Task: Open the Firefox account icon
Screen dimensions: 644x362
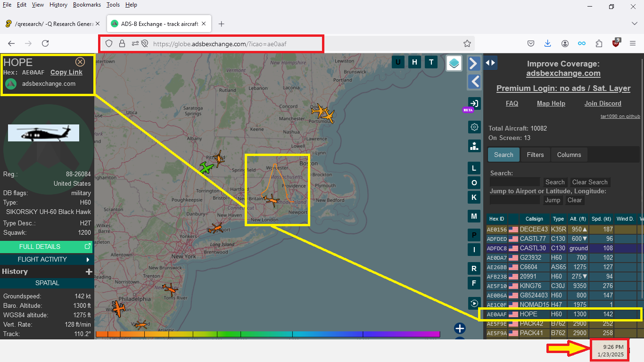Action: click(565, 43)
